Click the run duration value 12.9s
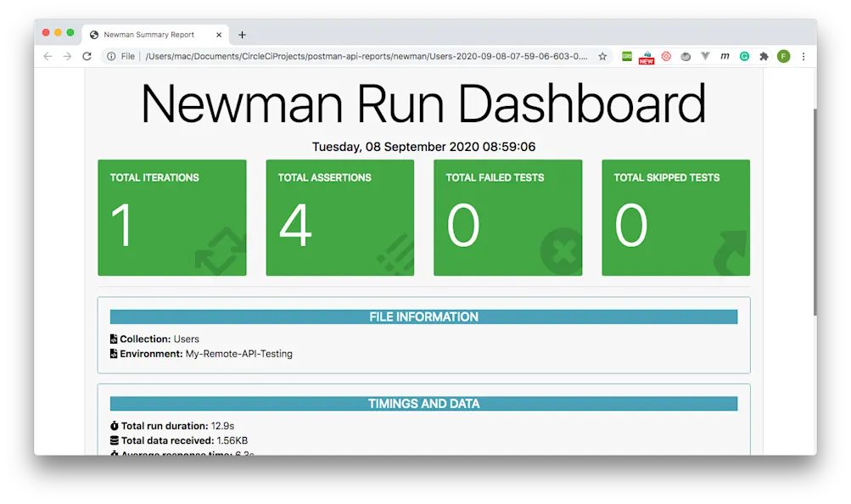The height and width of the screenshot is (504, 851). (222, 426)
